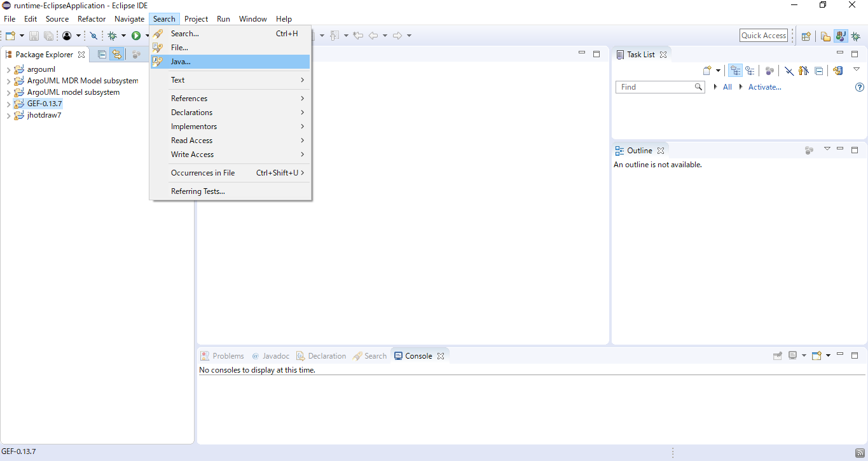Click Collapse All icon in Task List
Screen dimensions: 868x461
(819, 71)
